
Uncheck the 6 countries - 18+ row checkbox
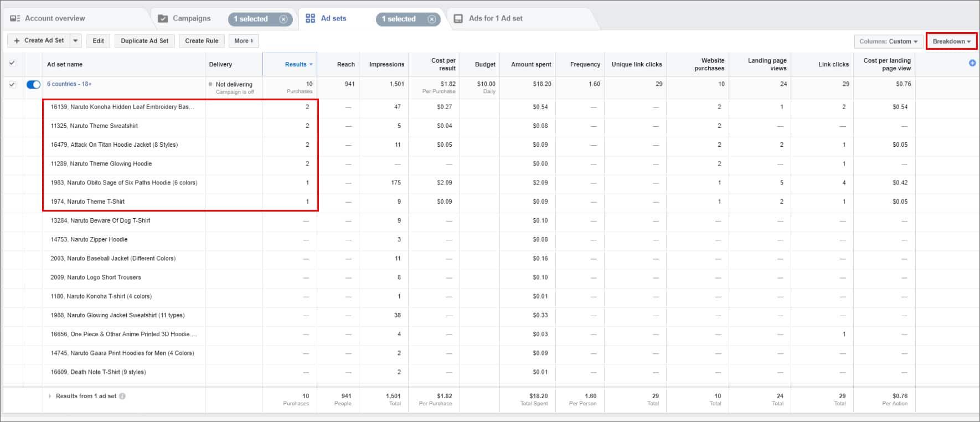click(12, 84)
